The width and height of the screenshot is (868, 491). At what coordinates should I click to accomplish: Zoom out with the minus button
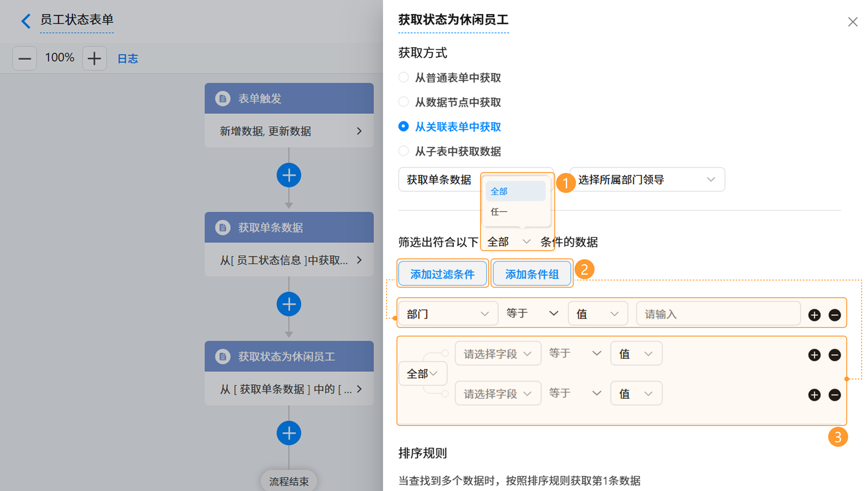(x=25, y=58)
